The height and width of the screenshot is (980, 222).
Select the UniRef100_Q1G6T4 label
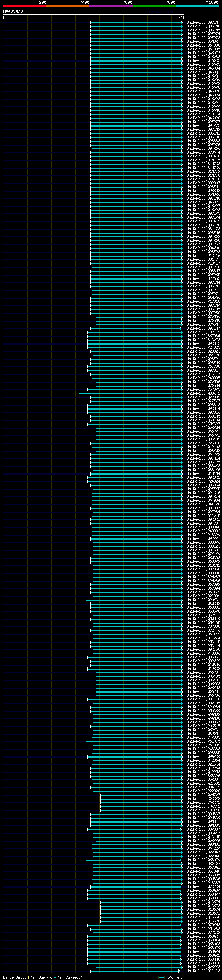pyautogui.click(x=203, y=902)
